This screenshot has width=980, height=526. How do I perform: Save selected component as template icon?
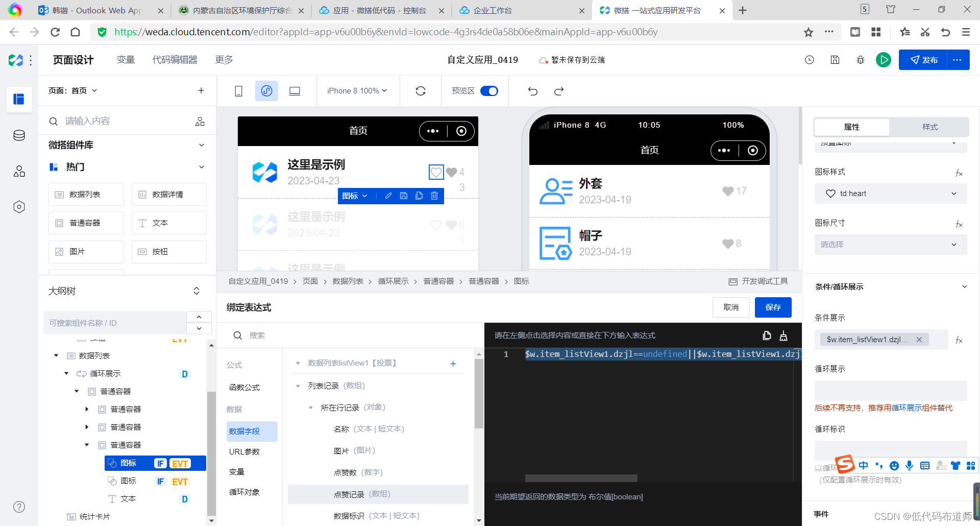(404, 196)
